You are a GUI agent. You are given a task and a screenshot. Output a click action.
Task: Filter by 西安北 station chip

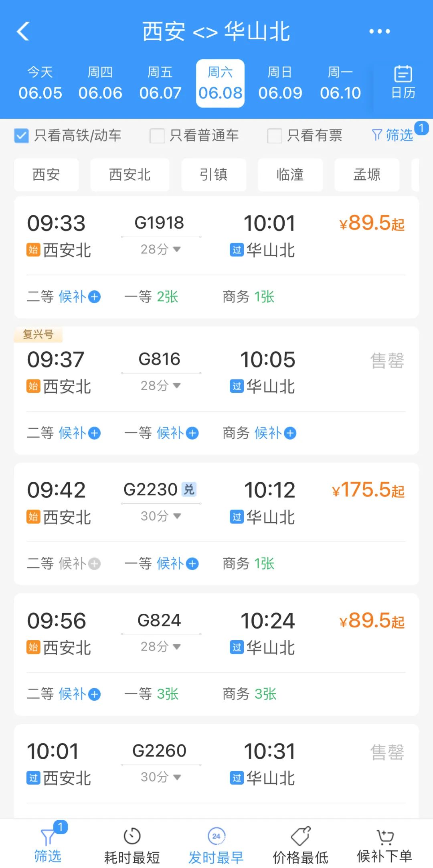click(129, 175)
